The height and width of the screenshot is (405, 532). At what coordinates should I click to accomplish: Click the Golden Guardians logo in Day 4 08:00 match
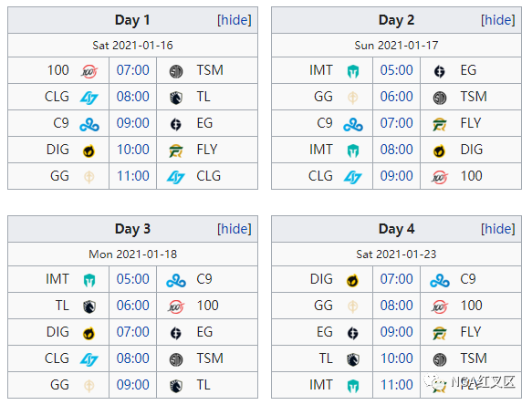coord(353,306)
